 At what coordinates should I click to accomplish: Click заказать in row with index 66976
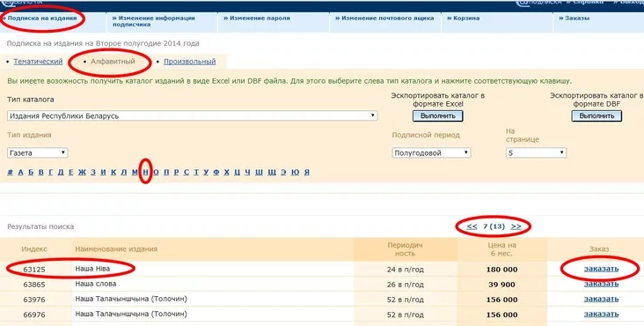601,314
